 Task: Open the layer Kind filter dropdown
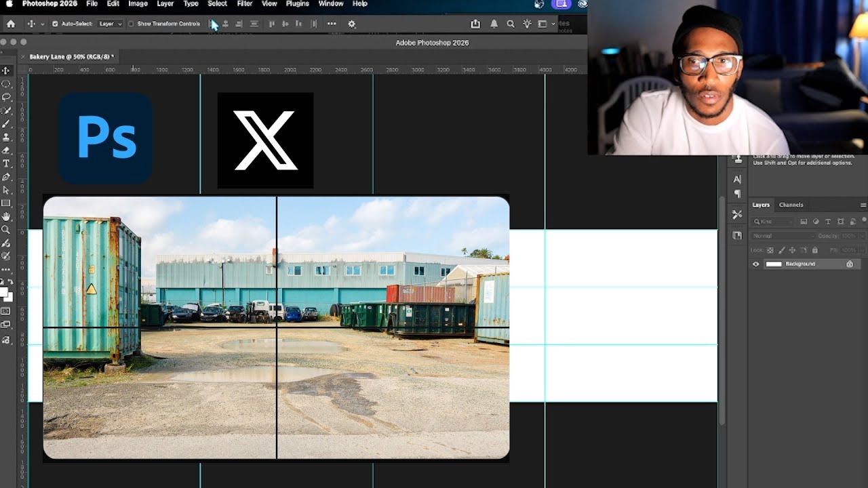tap(772, 222)
